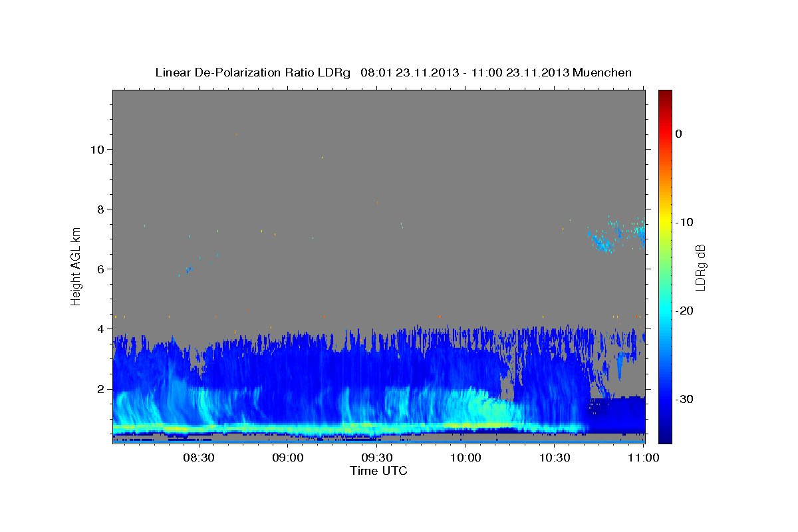Select the 10:00 time tick label

465,458
